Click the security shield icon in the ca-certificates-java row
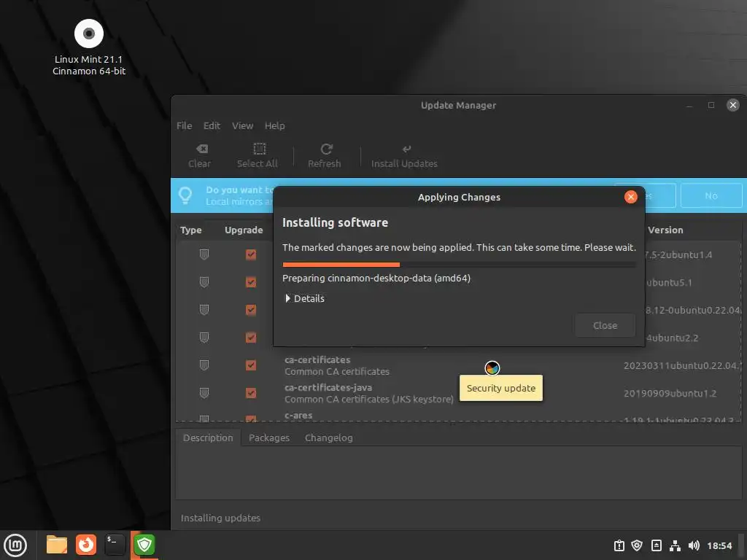The width and height of the screenshot is (747, 560). [204, 393]
